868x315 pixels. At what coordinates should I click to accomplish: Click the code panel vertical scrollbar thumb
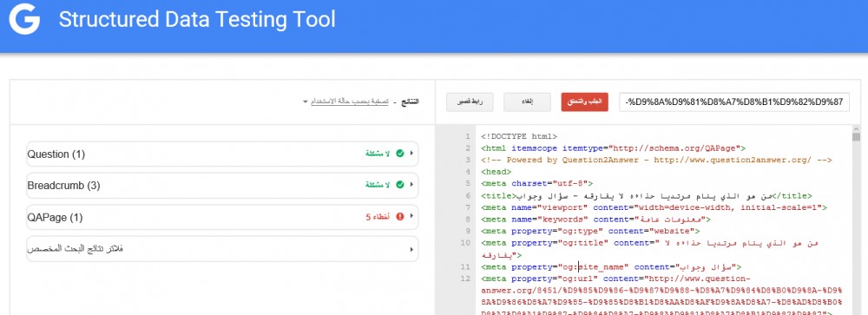856,137
